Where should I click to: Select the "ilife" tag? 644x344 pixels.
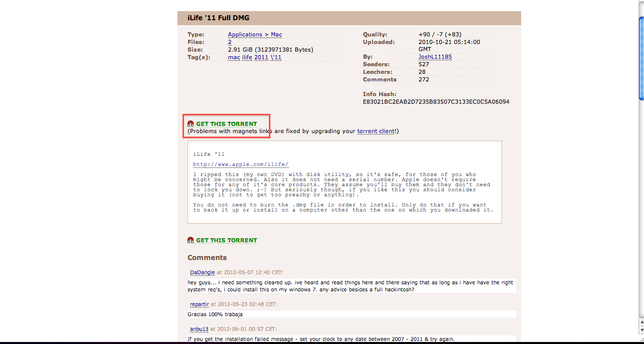pos(247,57)
